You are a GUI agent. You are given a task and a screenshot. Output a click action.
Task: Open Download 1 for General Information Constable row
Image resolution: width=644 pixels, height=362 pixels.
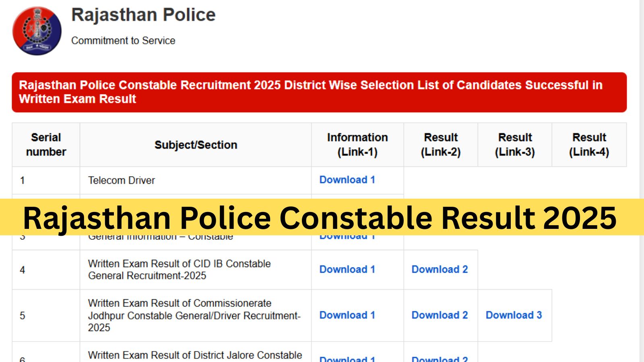point(347,236)
